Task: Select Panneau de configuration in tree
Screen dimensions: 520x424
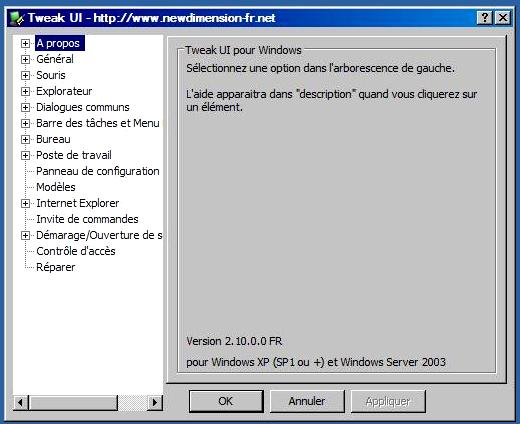Action: (98, 171)
